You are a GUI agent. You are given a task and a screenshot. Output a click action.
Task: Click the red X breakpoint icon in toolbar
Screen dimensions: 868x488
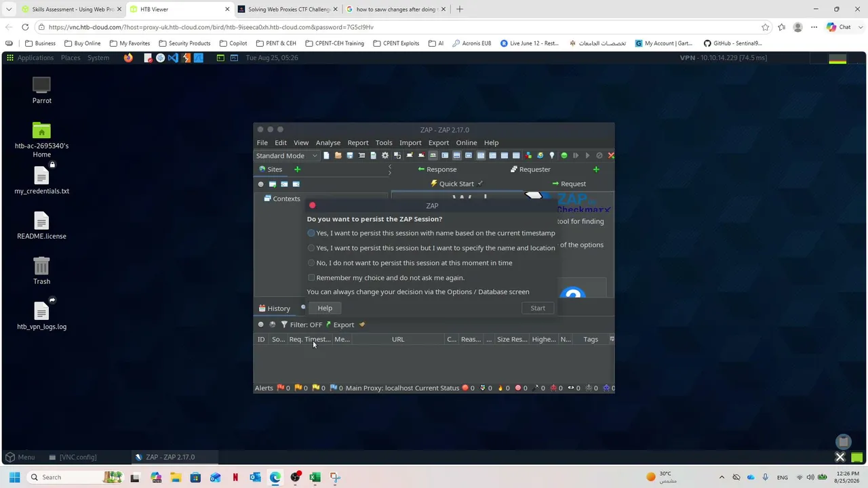[611, 155]
